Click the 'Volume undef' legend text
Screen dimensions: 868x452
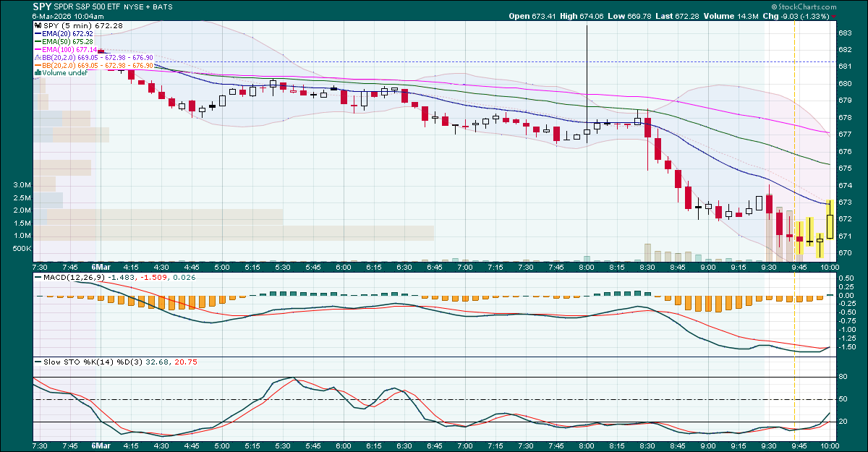[x=64, y=73]
